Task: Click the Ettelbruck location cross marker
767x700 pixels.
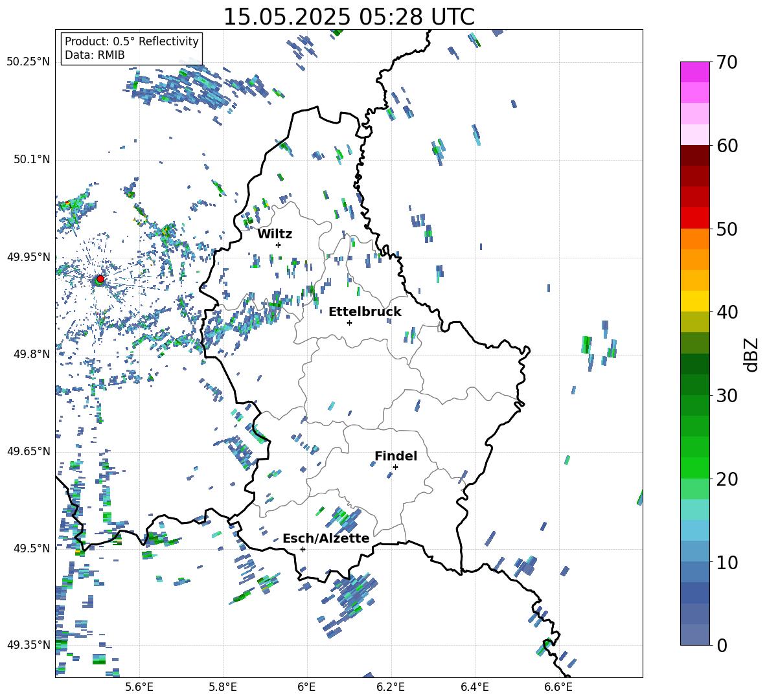Action: (x=349, y=322)
